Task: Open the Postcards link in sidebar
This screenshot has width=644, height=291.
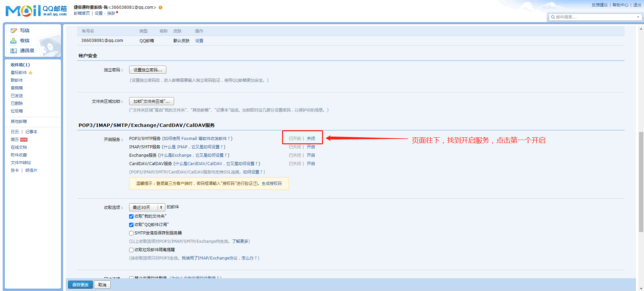Action: coord(31,170)
